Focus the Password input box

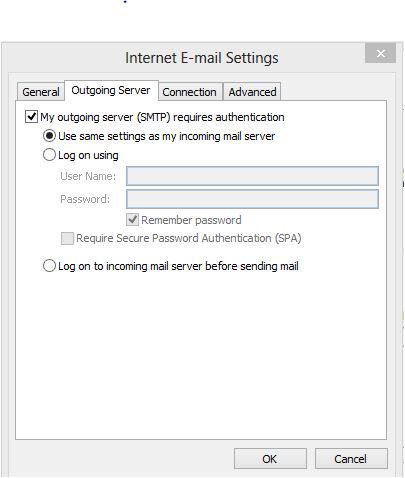252,199
